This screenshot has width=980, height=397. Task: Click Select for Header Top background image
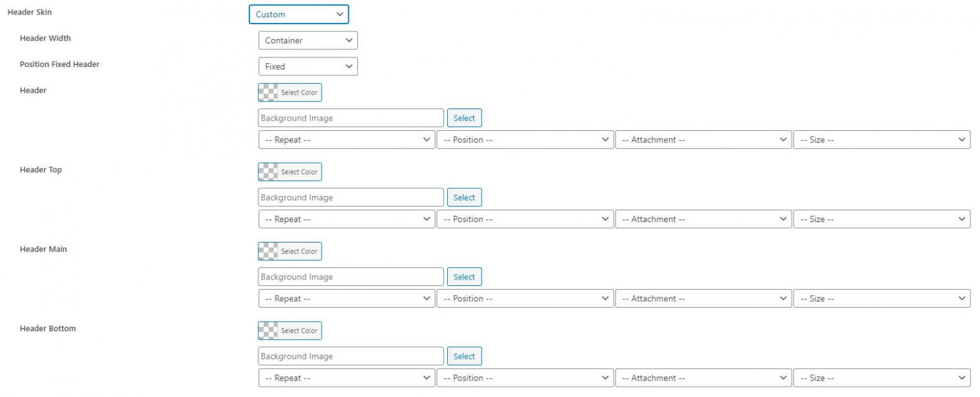(464, 197)
